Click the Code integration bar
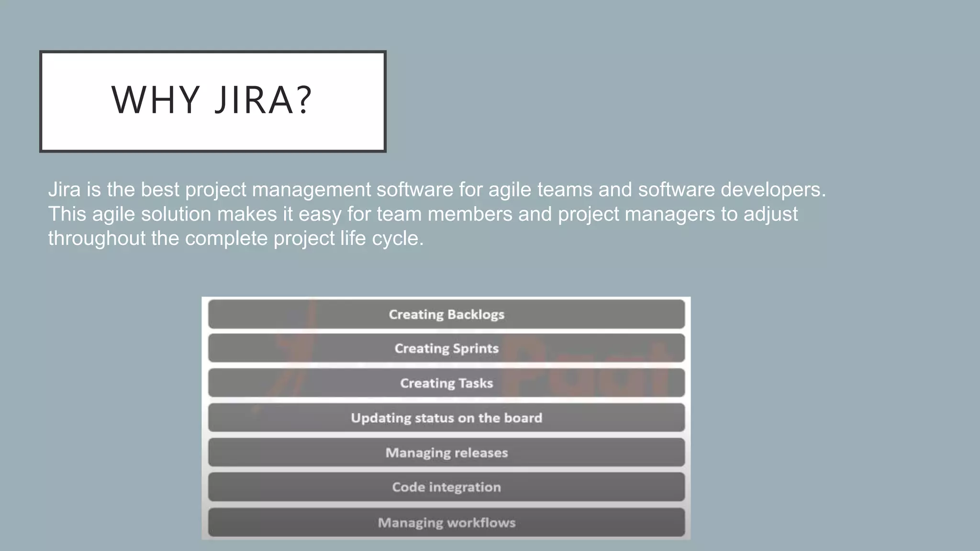 click(x=446, y=487)
